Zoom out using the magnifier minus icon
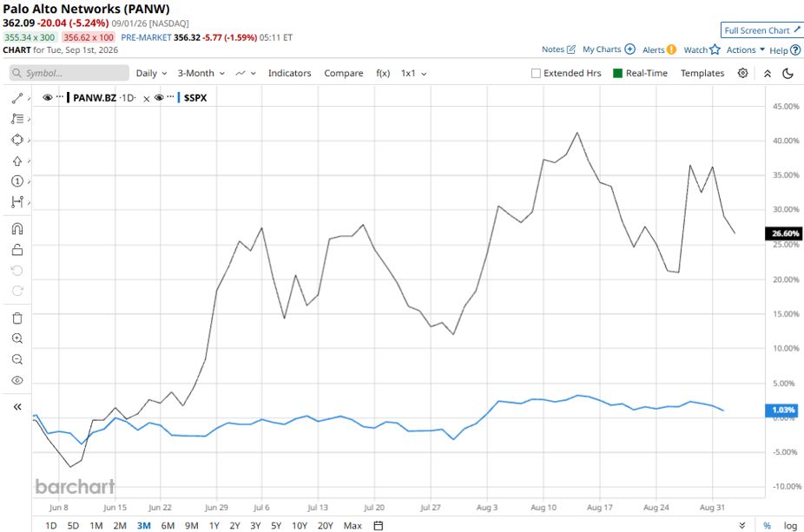 (16, 359)
